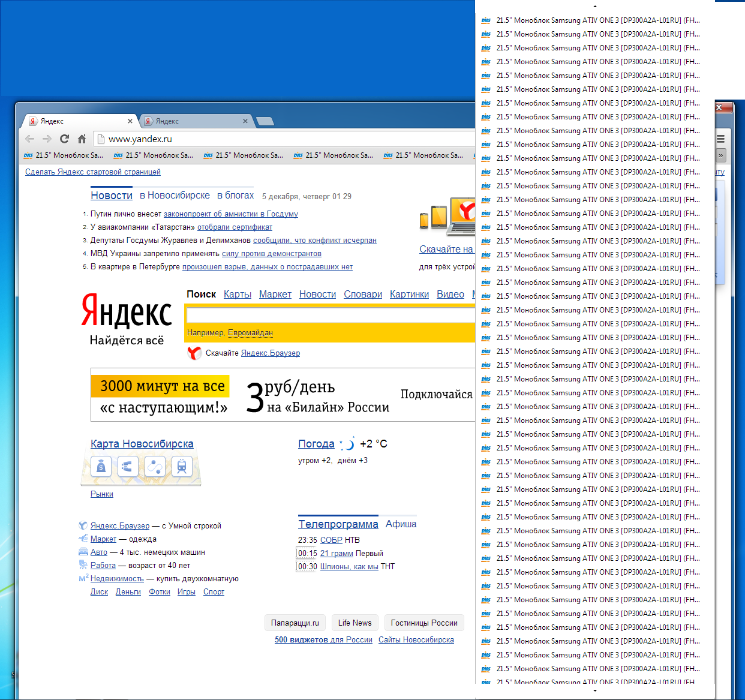Close the active Яндекс tab
The height and width of the screenshot is (700, 745).
click(x=130, y=121)
